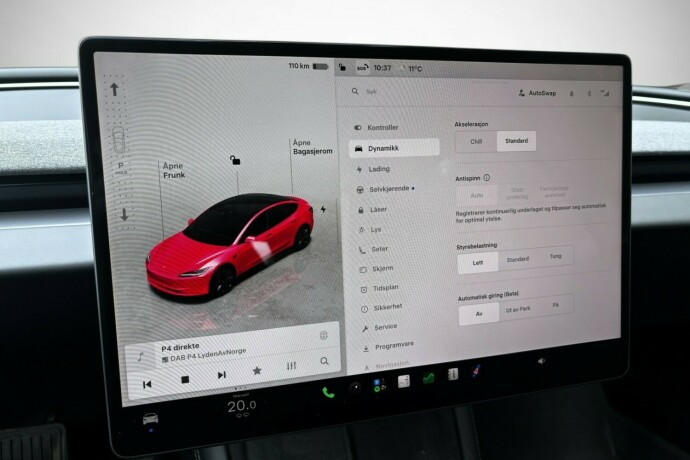This screenshot has height=460, width=690.
Task: Tap the icon at media card top-right
Action: 323,336
